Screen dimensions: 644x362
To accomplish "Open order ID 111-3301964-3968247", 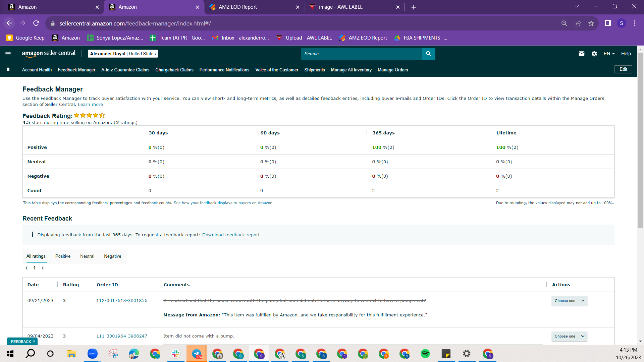I will [122, 336].
